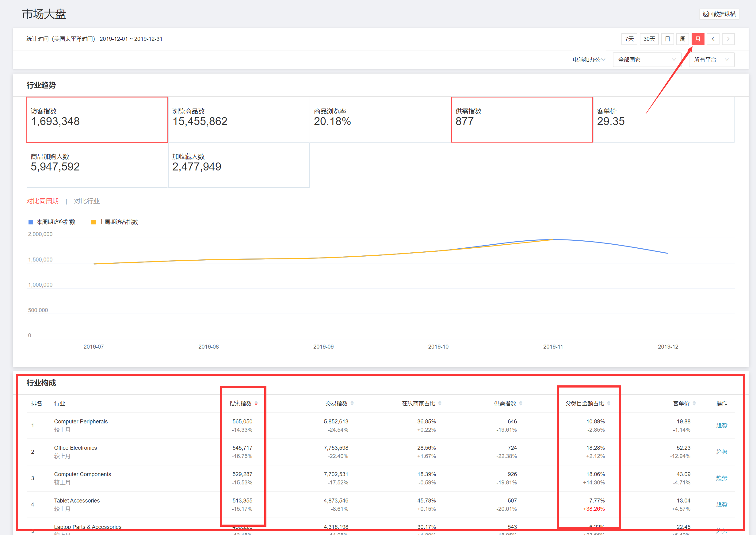The image size is (756, 535).
Task: Sort by 在线商家占比 column arrow
Action: coord(440,403)
